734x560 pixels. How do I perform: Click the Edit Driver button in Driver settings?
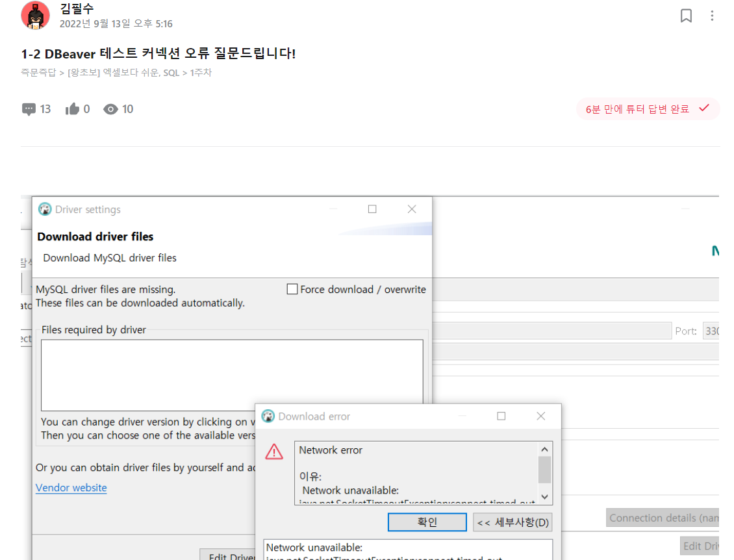click(x=229, y=554)
